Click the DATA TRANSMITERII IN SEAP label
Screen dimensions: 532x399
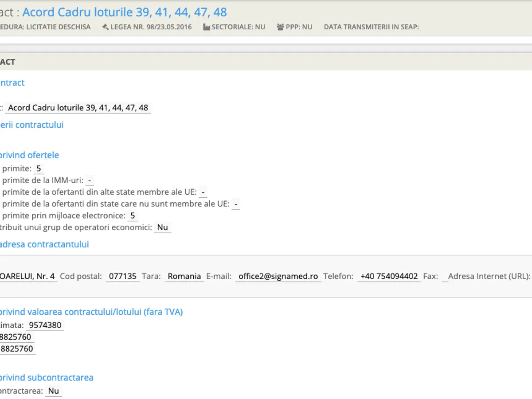coord(371,27)
